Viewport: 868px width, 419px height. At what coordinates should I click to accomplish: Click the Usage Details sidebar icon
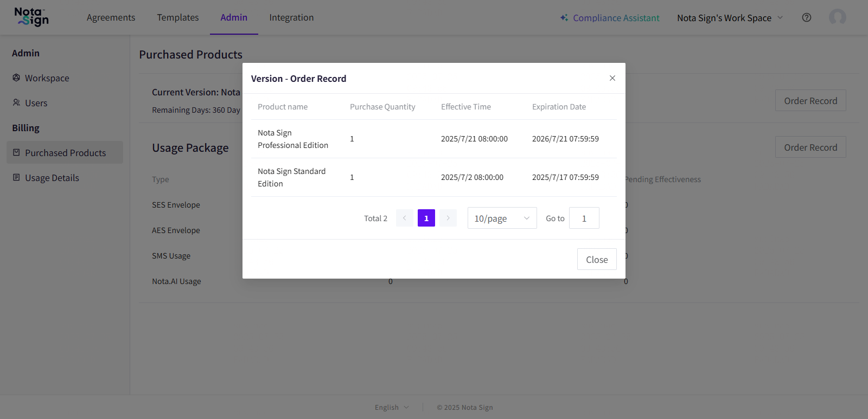(16, 178)
